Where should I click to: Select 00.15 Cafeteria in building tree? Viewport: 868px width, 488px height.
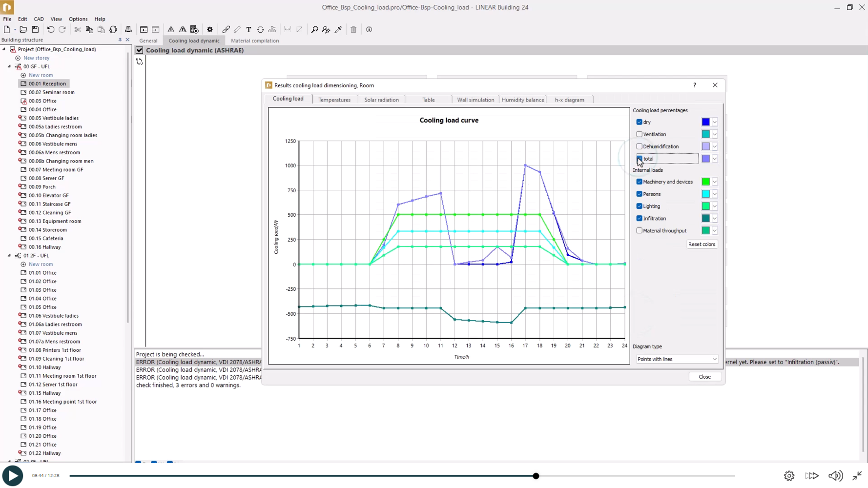coord(46,239)
